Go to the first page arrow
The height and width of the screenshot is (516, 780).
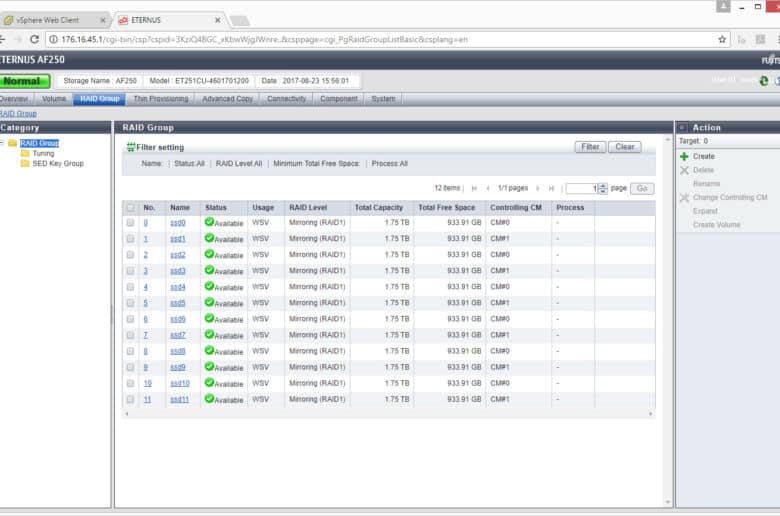coord(474,188)
